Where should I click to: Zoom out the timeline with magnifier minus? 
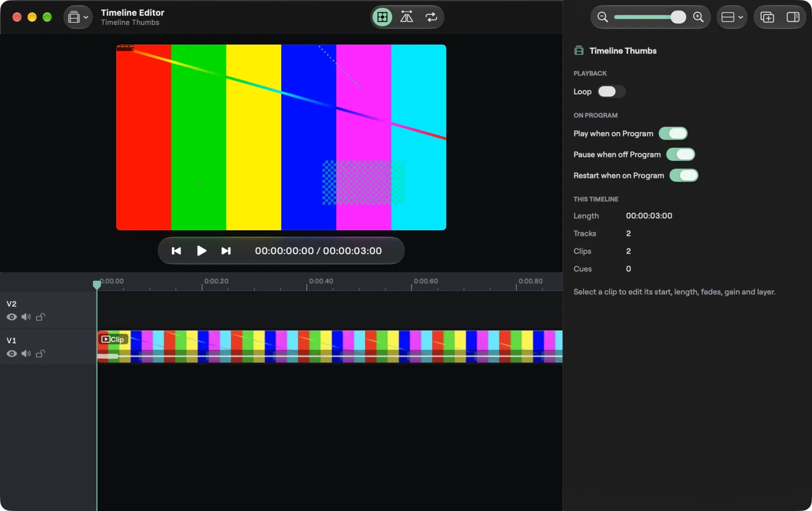pyautogui.click(x=602, y=17)
